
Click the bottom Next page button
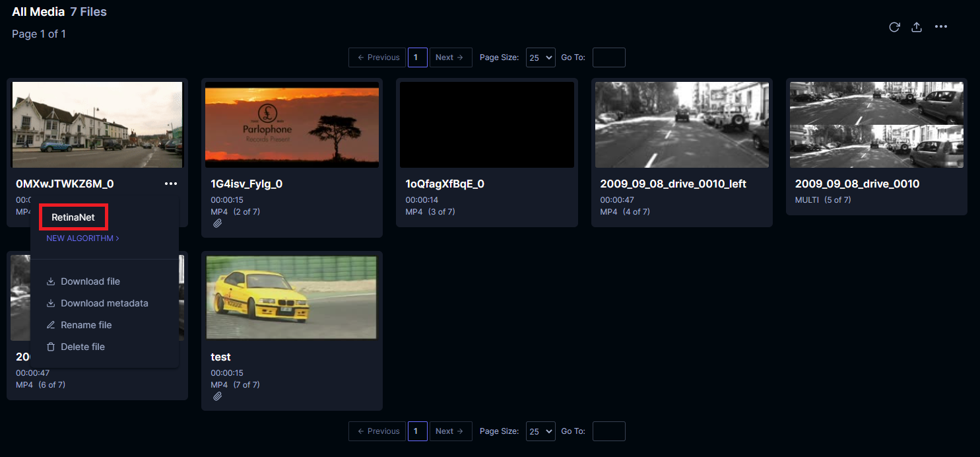point(451,431)
